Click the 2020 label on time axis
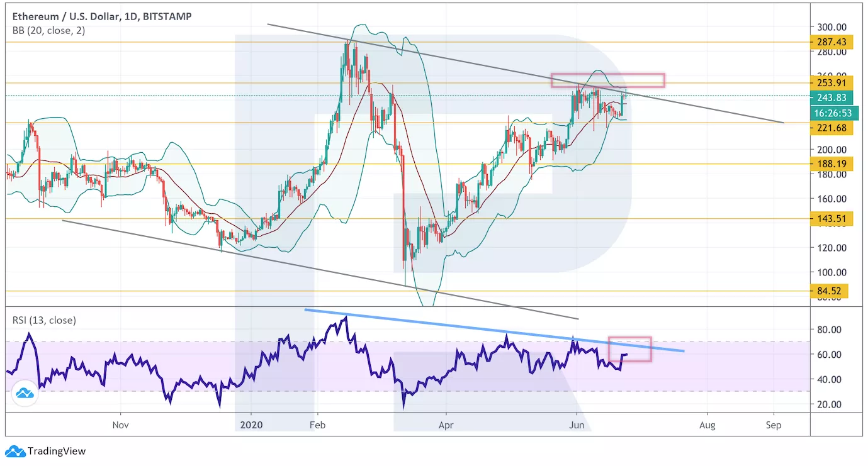The height and width of the screenshot is (466, 868). click(251, 425)
